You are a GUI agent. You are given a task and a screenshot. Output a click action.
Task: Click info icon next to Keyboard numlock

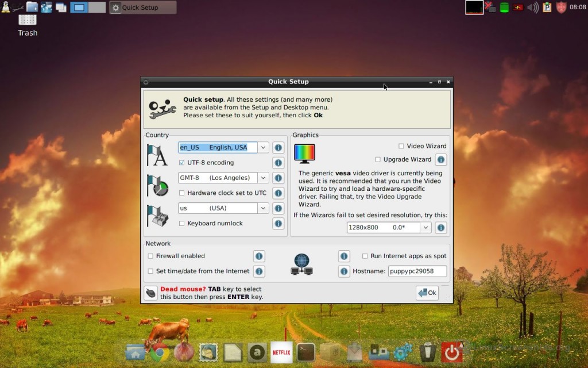point(278,224)
